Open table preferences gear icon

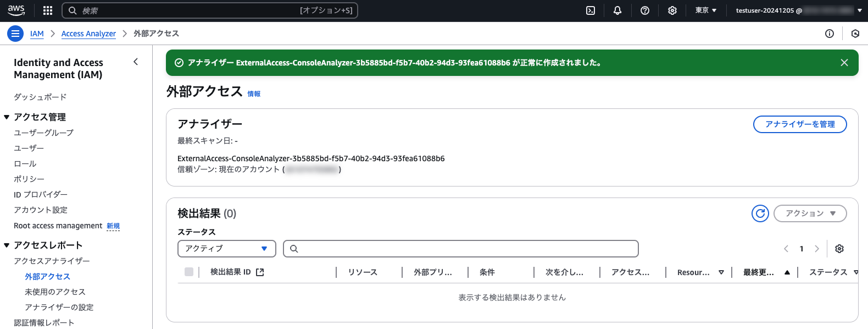coord(839,249)
